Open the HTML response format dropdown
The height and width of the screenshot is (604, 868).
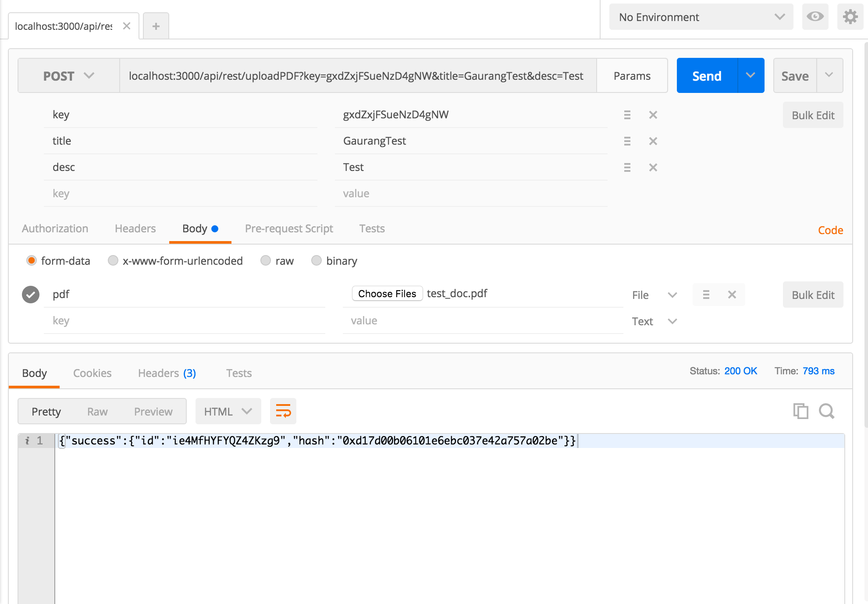228,411
